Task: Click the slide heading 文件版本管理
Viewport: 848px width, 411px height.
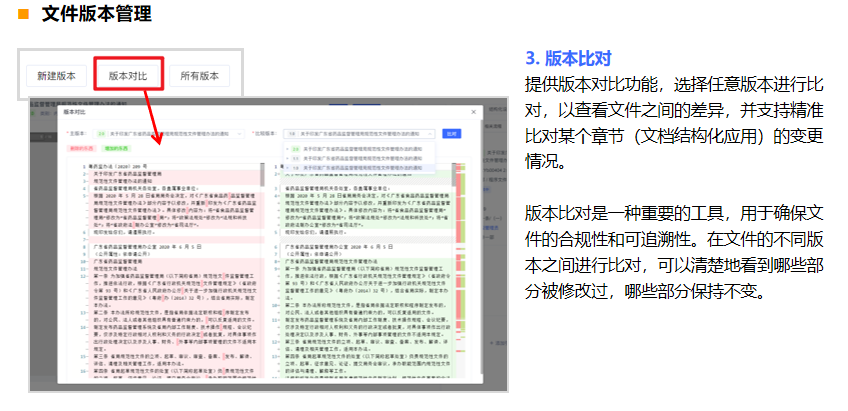Action: point(97,14)
